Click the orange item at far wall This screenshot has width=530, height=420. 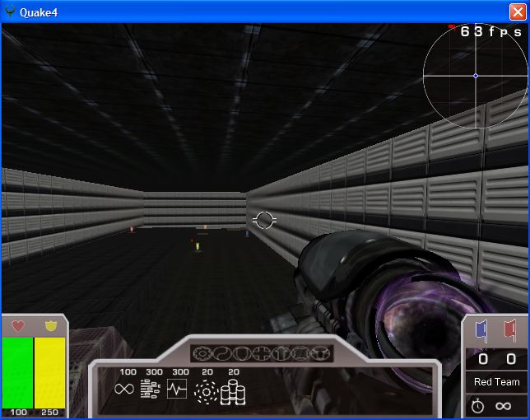point(205,227)
